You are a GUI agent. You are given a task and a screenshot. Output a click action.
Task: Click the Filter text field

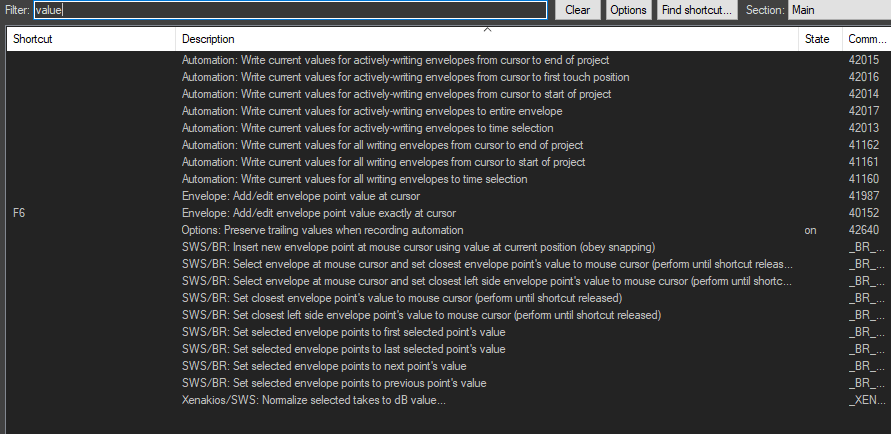point(290,10)
